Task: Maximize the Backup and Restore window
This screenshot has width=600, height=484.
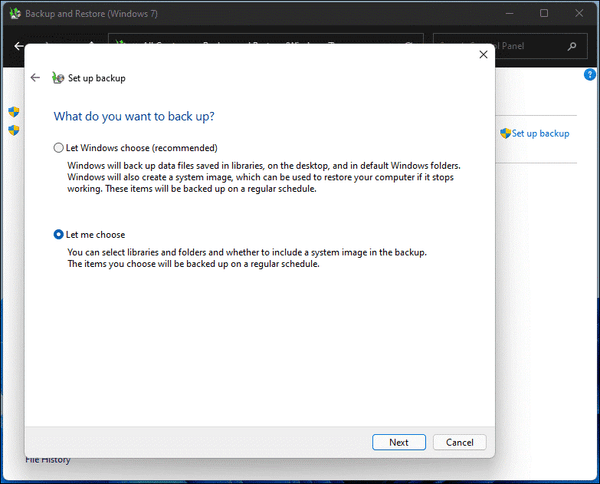Action: (x=544, y=13)
